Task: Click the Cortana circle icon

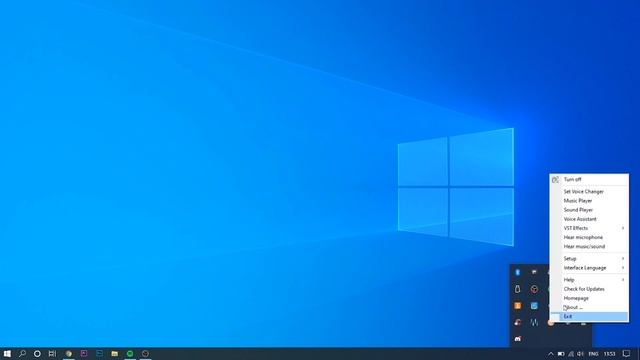Action: [37, 353]
